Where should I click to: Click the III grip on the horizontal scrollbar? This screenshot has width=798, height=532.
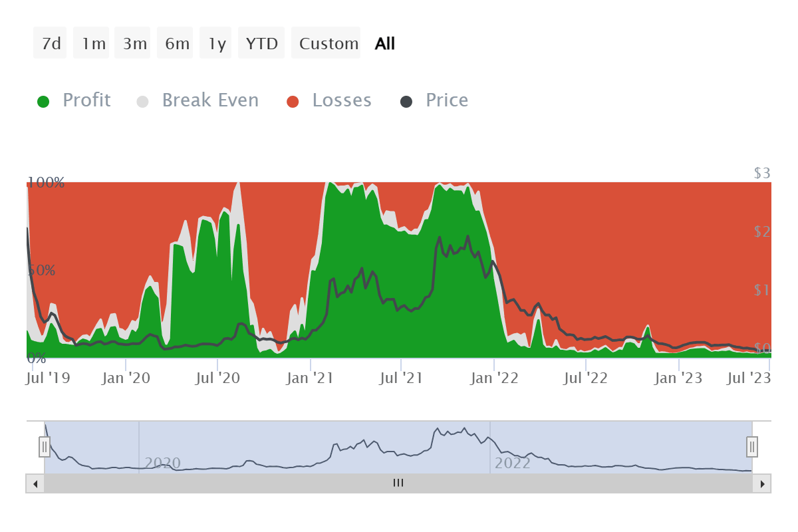click(x=398, y=483)
